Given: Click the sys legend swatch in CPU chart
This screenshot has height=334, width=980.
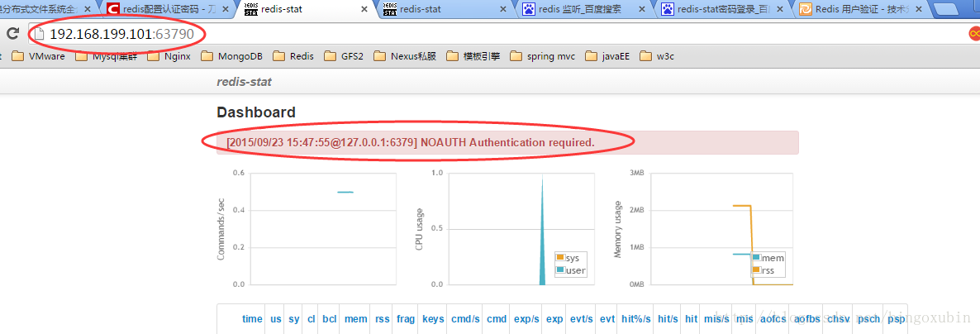Looking at the screenshot, I should [x=560, y=258].
